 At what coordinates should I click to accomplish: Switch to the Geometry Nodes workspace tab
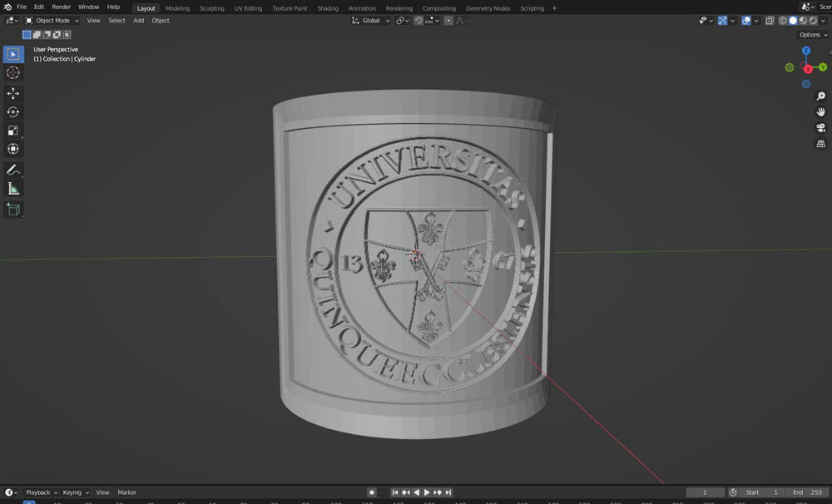(x=488, y=8)
